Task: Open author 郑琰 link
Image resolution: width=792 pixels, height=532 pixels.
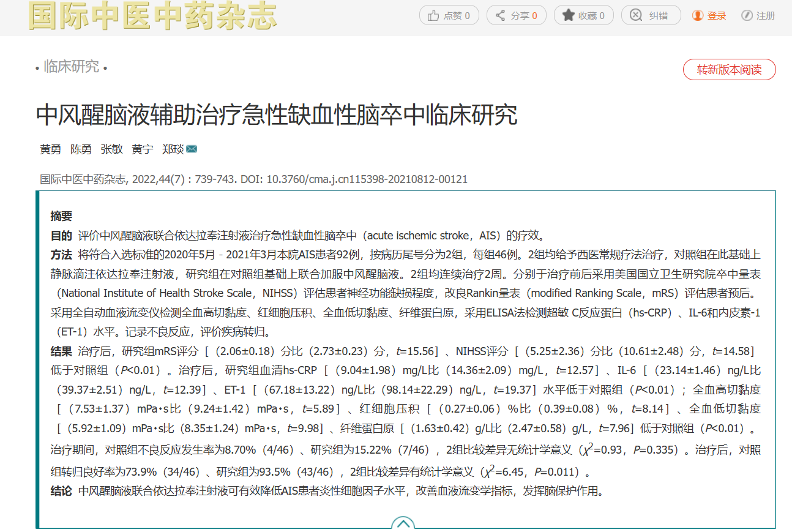Action: [173, 149]
